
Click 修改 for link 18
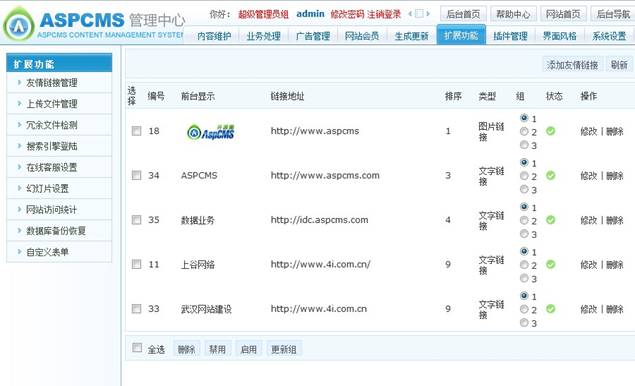click(x=588, y=131)
